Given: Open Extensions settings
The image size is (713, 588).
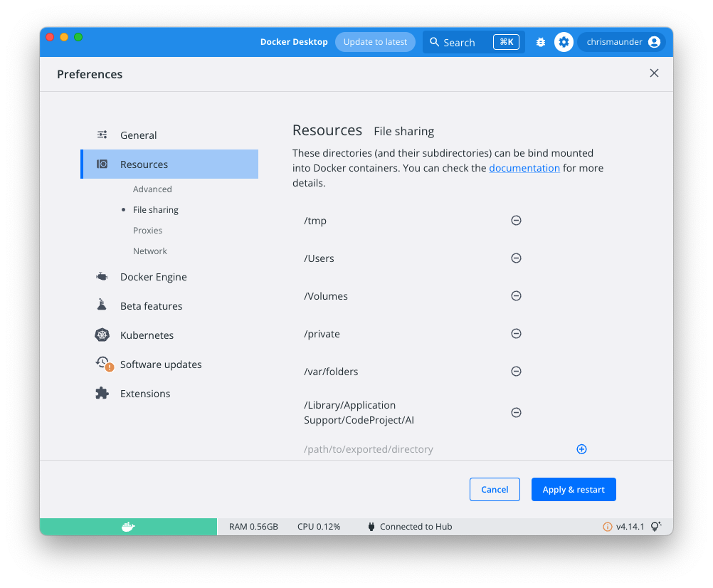Looking at the screenshot, I should [x=169, y=394].
